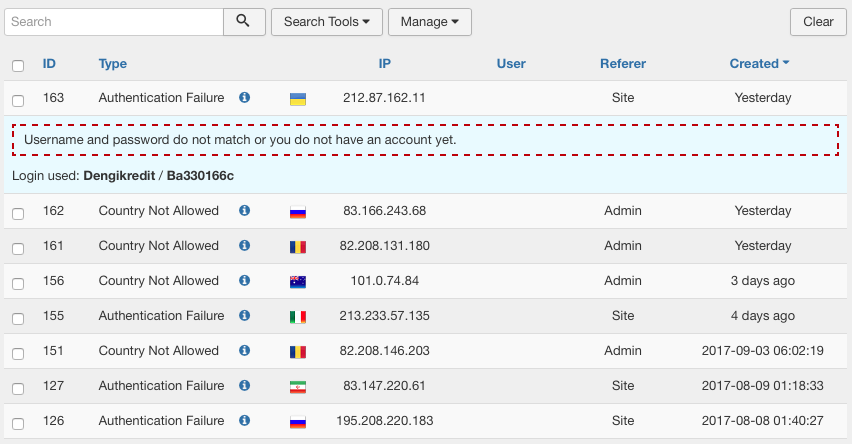This screenshot has width=852, height=444.
Task: Click the magnifying glass search button
Action: 243,22
